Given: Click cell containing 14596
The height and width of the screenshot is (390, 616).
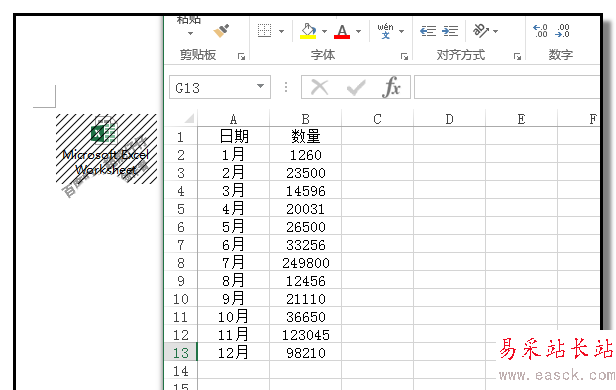Looking at the screenshot, I should (306, 191).
